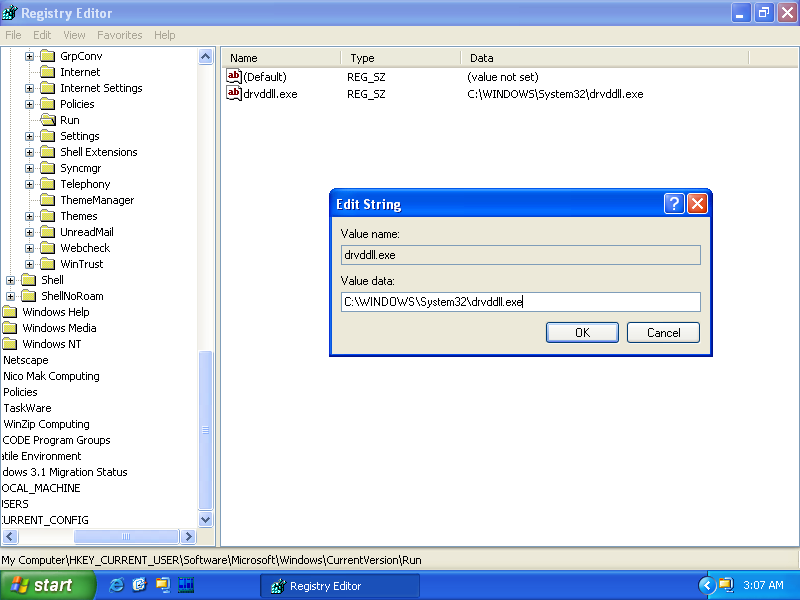Select the GrpConv folder icon
The width and height of the screenshot is (800, 600).
click(47, 56)
